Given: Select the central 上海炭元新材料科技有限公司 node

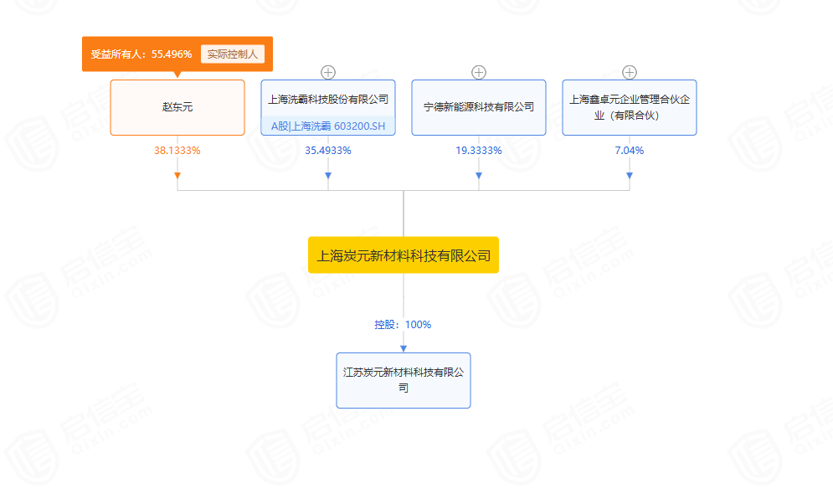Looking at the screenshot, I should pos(404,255).
